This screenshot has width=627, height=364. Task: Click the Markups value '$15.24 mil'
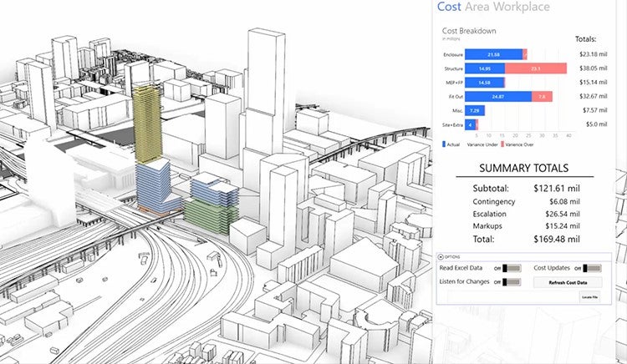[563, 226]
